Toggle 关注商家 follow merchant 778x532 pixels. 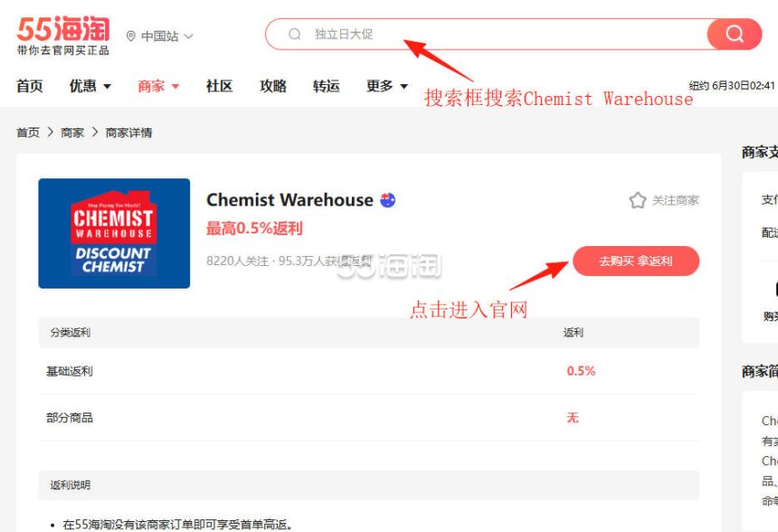tap(675, 201)
